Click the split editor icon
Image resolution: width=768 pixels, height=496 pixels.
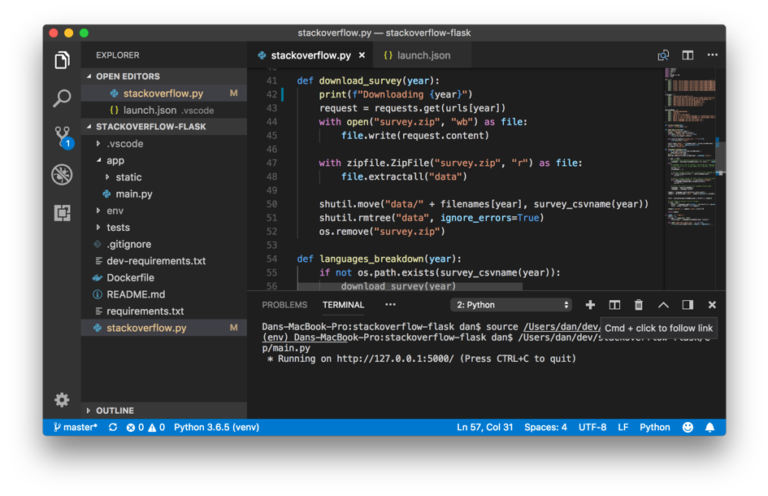point(688,56)
